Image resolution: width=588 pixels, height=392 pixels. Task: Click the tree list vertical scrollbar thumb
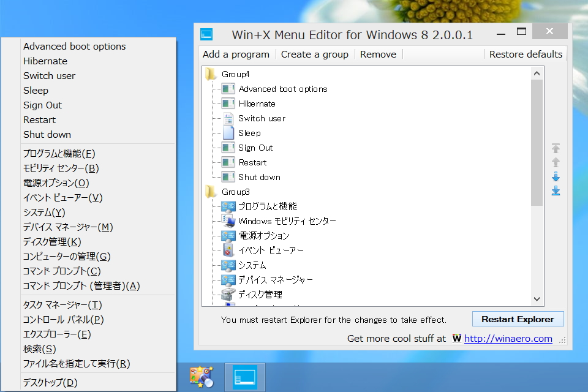click(537, 143)
